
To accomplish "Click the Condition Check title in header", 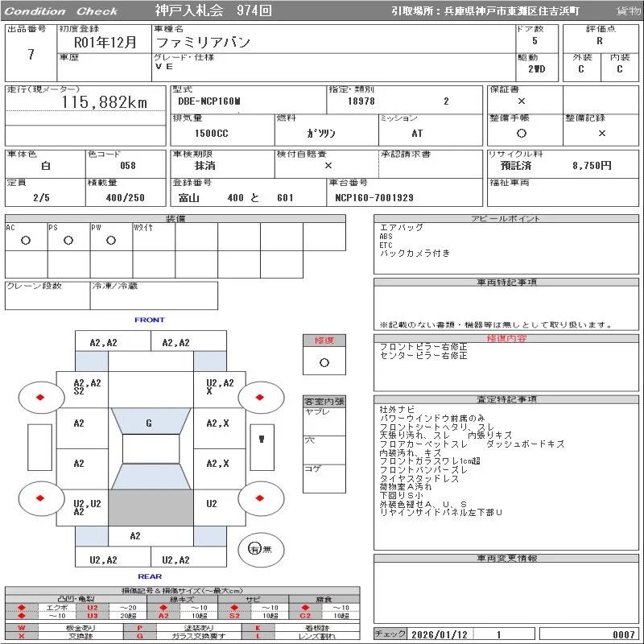I will point(61,11).
